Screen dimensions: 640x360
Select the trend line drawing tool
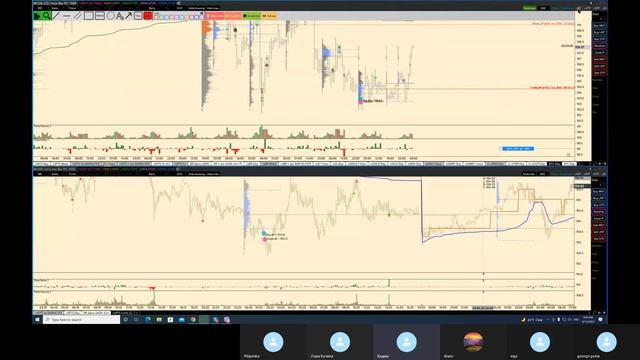click(56, 16)
